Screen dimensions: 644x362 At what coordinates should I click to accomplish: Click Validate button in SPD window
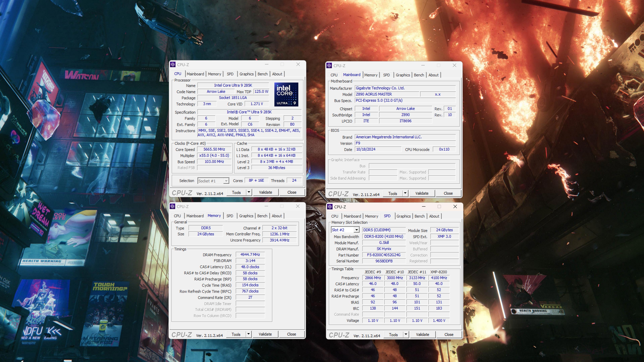click(x=422, y=334)
